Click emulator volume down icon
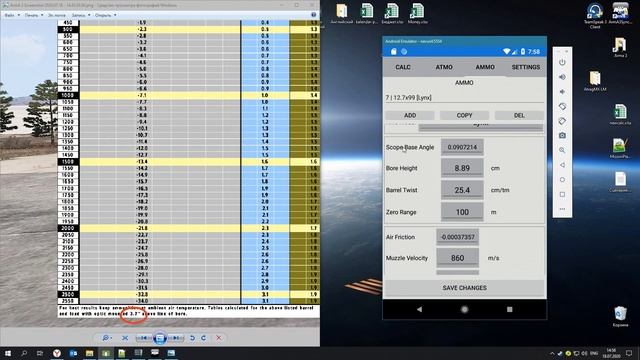The width and height of the screenshot is (640, 360). point(562,92)
